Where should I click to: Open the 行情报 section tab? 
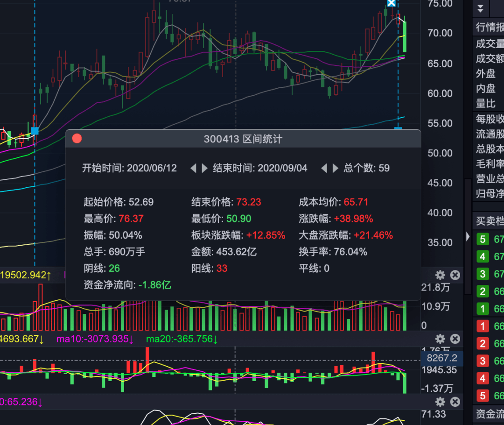[489, 27]
